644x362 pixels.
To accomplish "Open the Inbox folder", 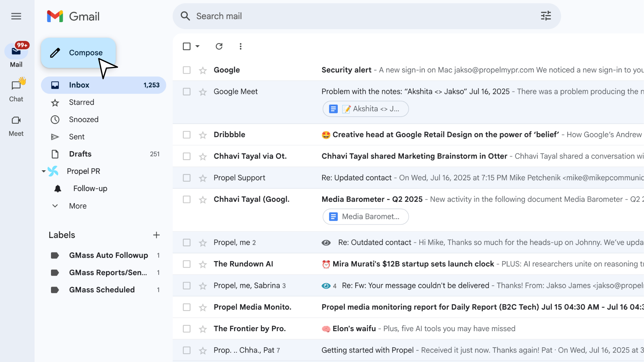I will 104,85.
